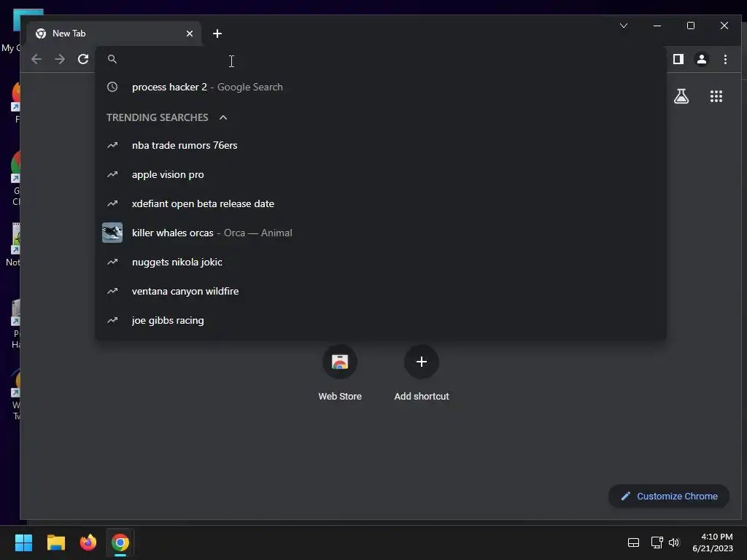Screen dimensions: 747x560
Task: Select 'ventana canyon wildfire' suggestion
Action: click(x=381, y=291)
